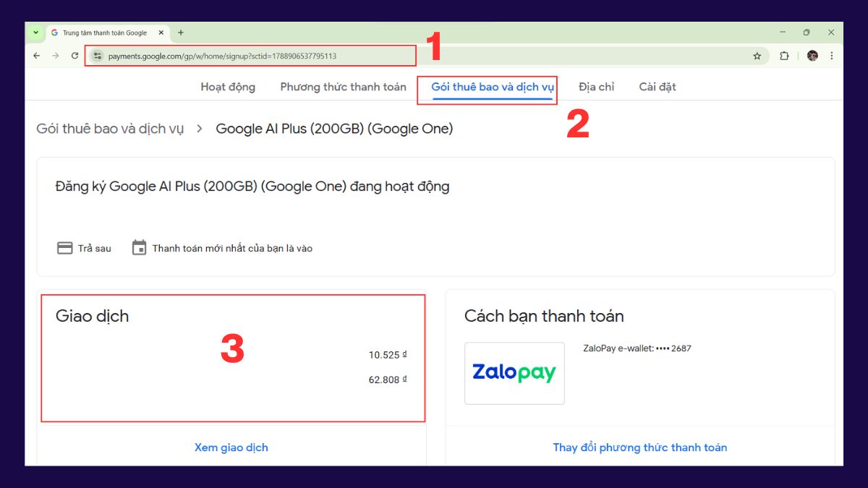Switch to Cài đặt tab

[x=658, y=87]
